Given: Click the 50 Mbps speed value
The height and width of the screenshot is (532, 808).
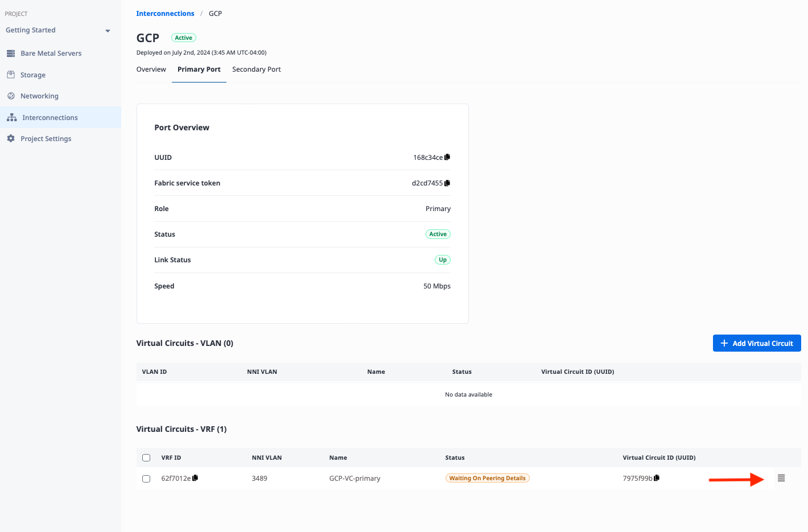Looking at the screenshot, I should click(x=437, y=286).
